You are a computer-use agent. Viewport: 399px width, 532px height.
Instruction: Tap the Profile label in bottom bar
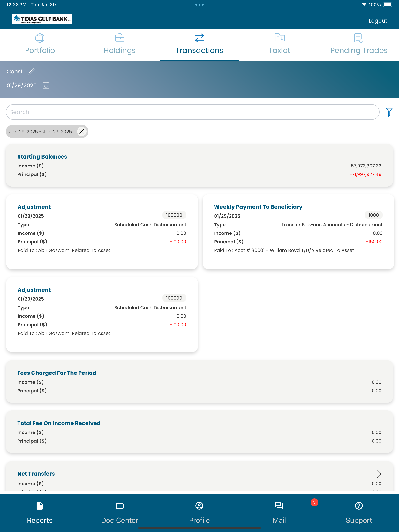tap(199, 520)
